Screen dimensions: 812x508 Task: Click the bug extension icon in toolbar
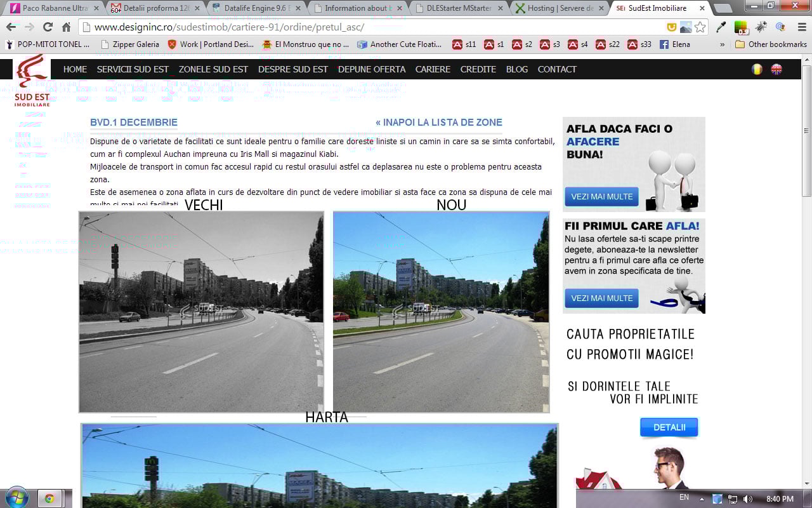coord(761,27)
